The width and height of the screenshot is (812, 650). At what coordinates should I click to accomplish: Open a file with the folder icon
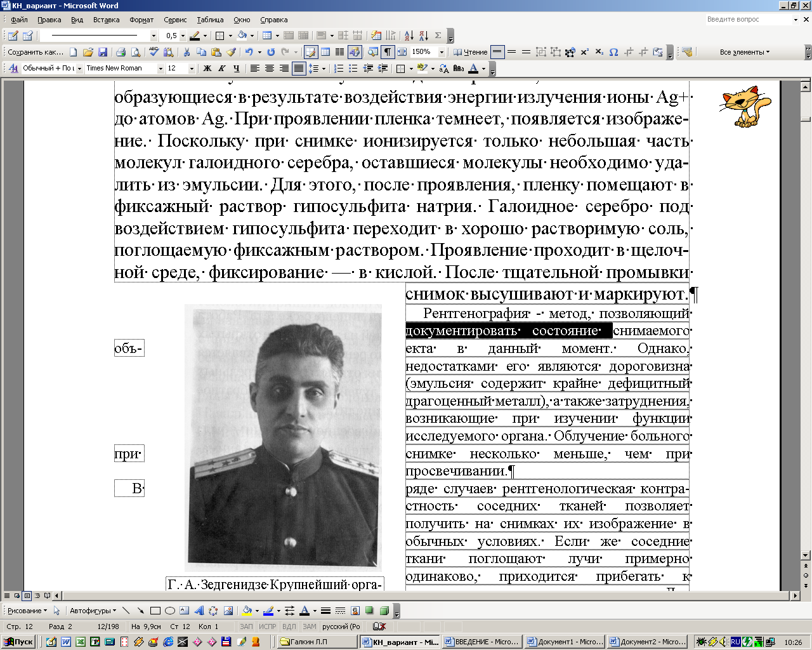pyautogui.click(x=88, y=52)
